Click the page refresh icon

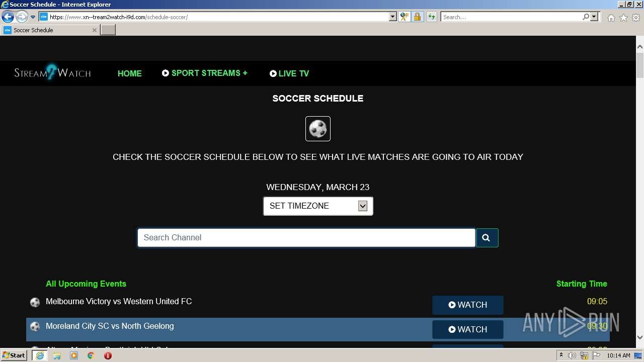point(431,17)
